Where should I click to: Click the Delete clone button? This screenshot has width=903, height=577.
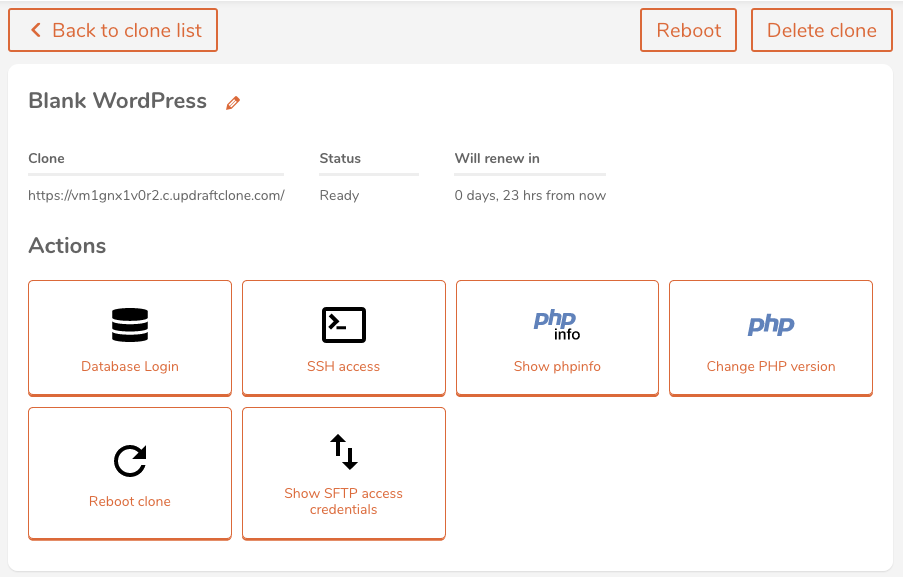(x=822, y=30)
